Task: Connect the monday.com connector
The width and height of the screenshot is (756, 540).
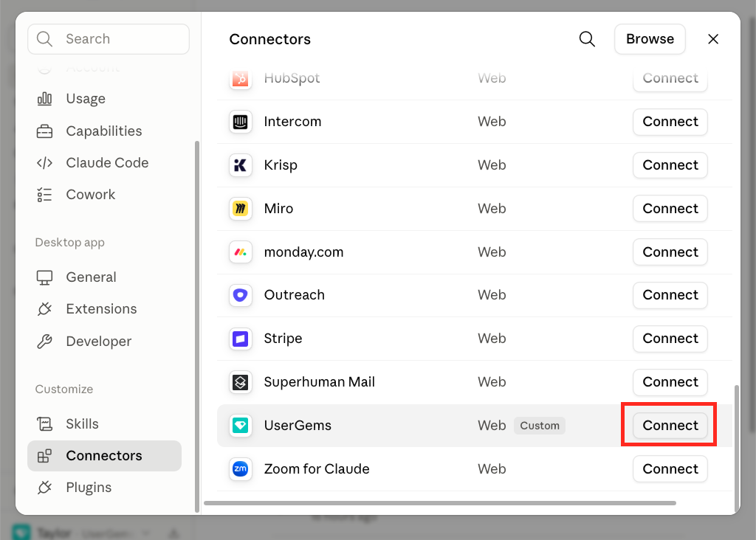Action: point(670,252)
